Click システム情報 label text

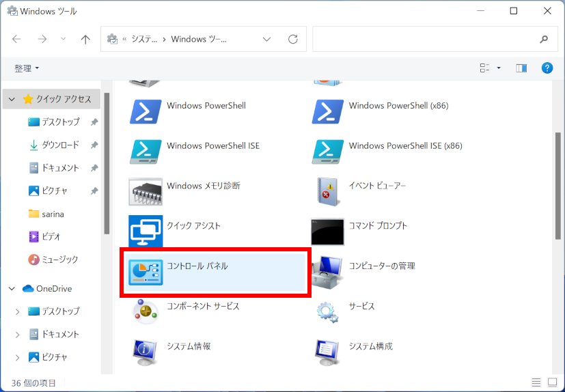(189, 346)
